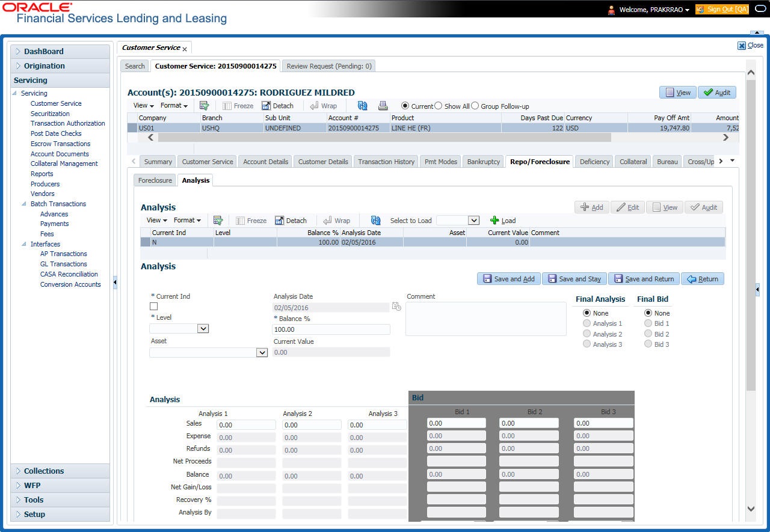This screenshot has width=770, height=532.
Task: Open Transaction Authorization in the menu
Action: pyautogui.click(x=67, y=123)
